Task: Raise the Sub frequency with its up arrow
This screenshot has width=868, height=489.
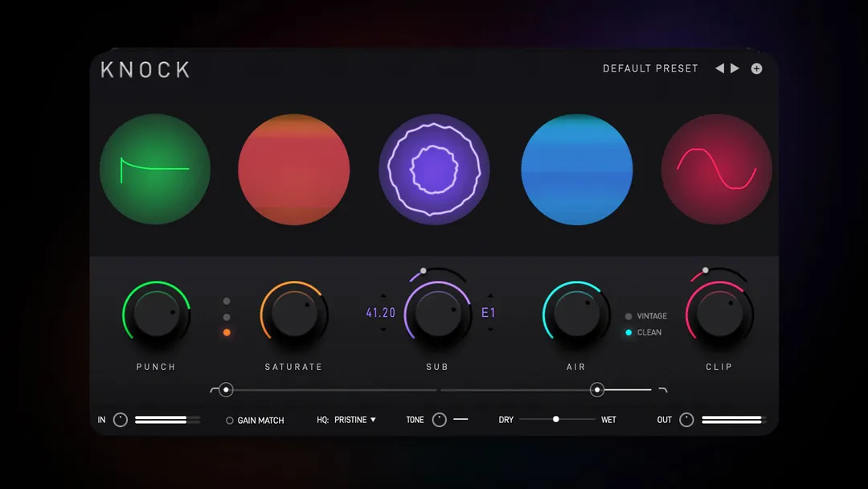Action: click(x=383, y=296)
